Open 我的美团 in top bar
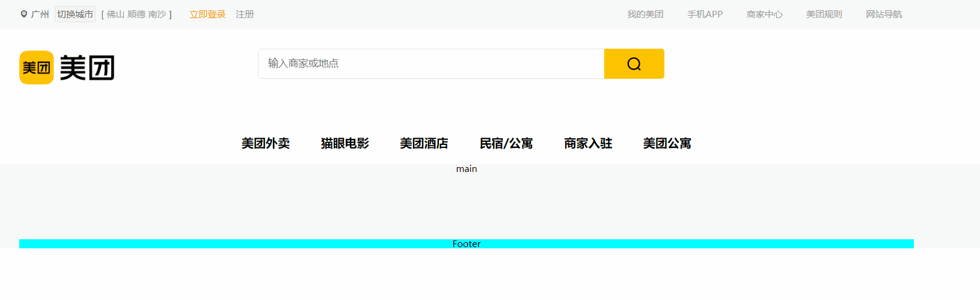Screen dimensions: 980x300 (x=645, y=14)
